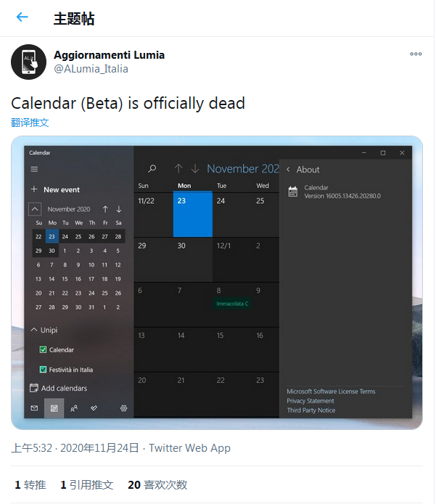View the 20 喜欢次数 likes list
436x504 pixels.
(x=157, y=484)
